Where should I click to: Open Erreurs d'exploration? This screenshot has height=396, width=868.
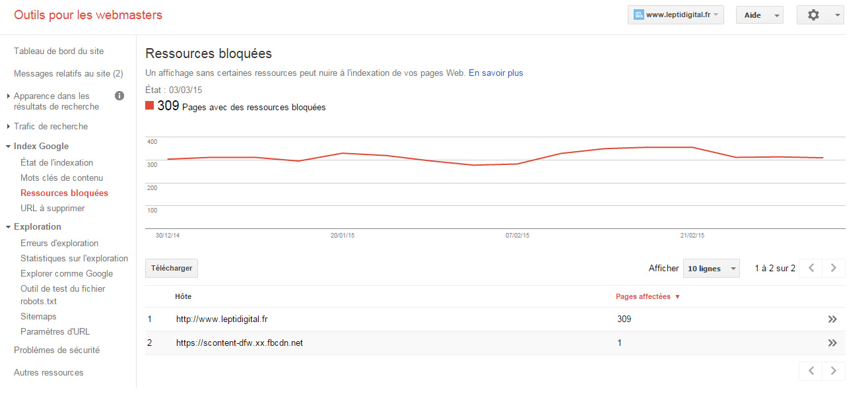[59, 243]
